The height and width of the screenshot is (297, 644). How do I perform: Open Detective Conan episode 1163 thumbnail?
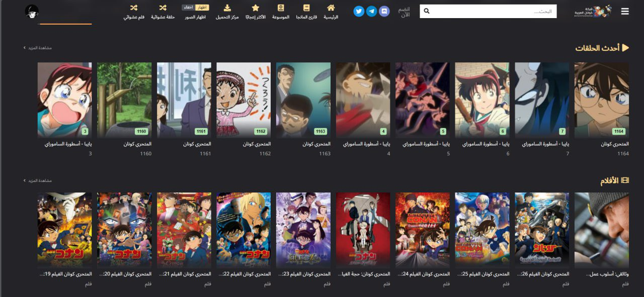coord(303,100)
